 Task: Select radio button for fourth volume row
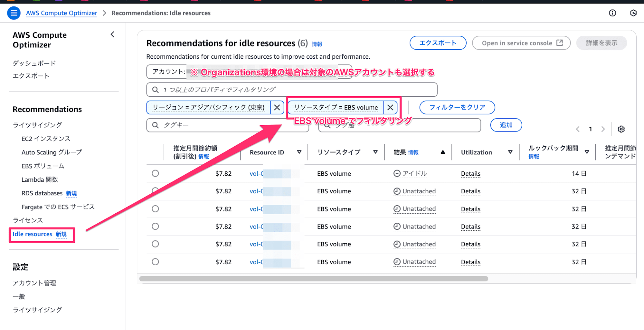pyautogui.click(x=155, y=227)
